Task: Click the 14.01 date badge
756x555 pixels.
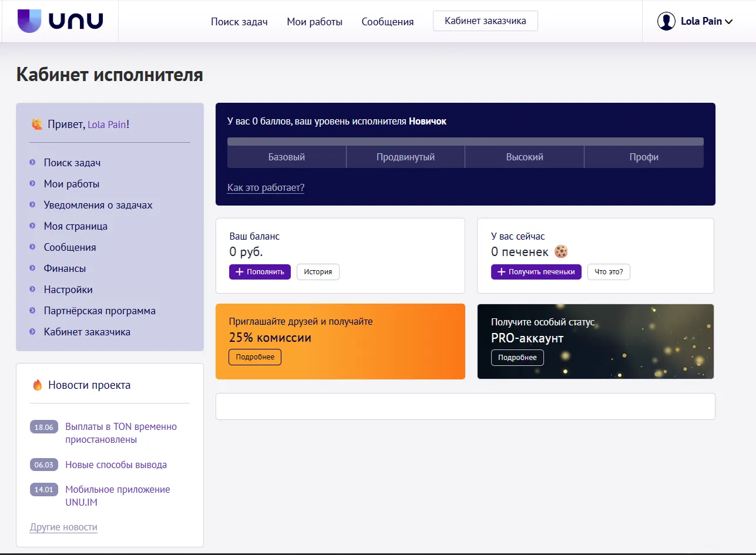Action: 44,489
